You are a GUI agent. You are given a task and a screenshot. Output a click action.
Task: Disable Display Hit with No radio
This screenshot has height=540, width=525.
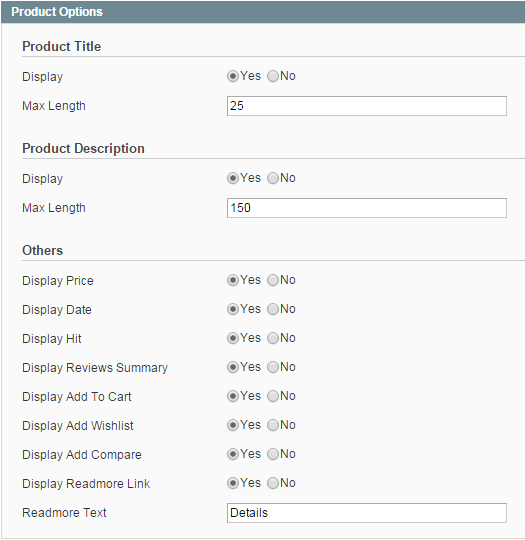272,338
